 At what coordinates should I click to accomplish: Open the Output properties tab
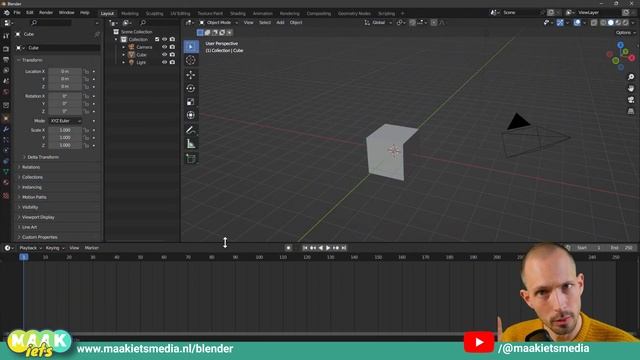tap(6, 60)
